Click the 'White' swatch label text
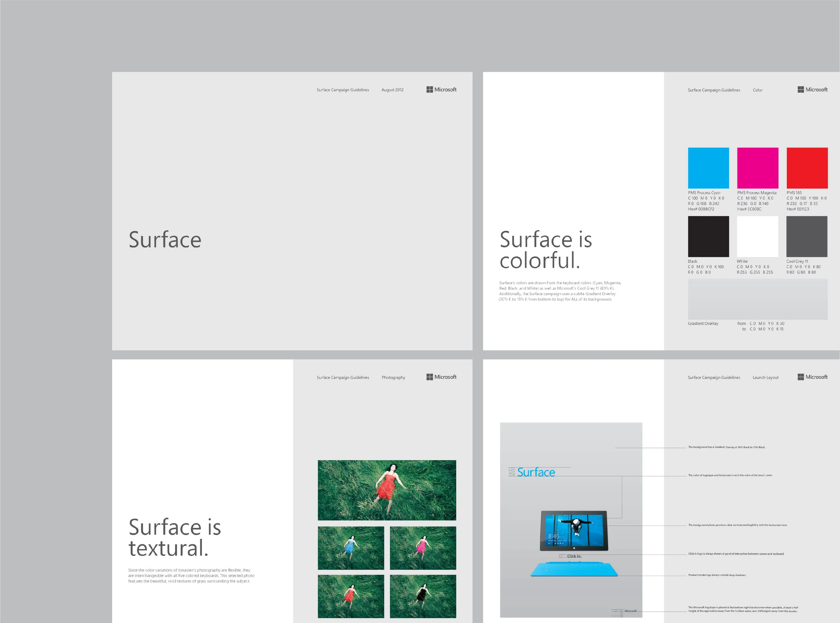 pos(742,261)
